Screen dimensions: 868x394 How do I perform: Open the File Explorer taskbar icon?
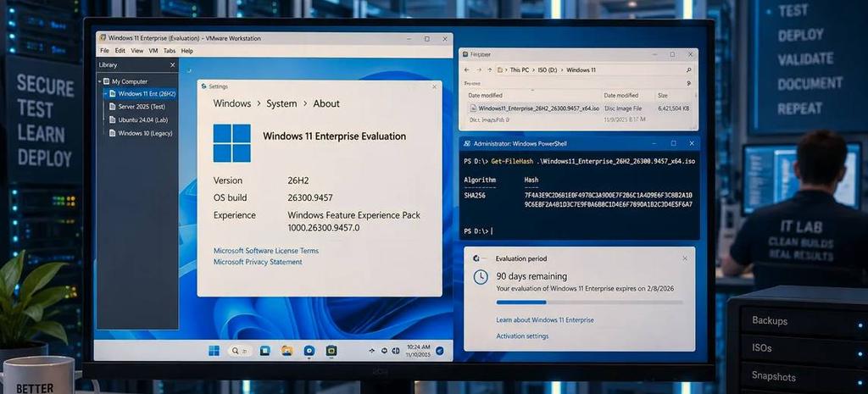(287, 350)
